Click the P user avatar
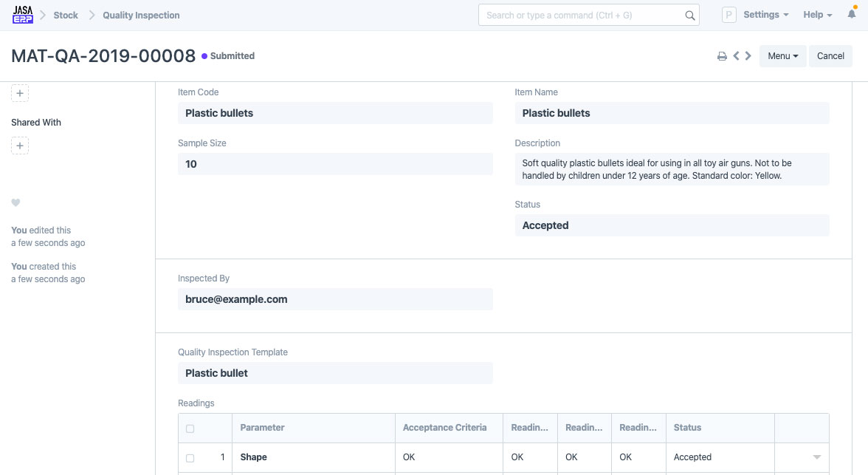Image resolution: width=868 pixels, height=475 pixels. click(729, 15)
